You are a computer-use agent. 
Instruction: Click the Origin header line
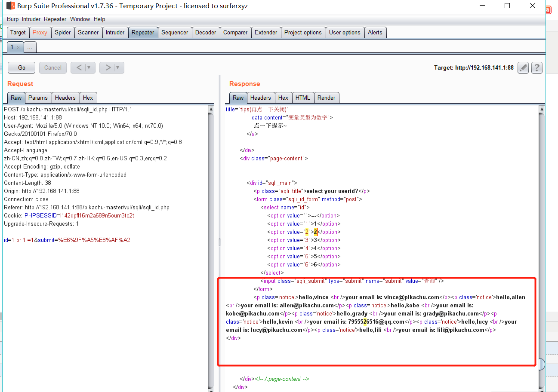tap(42, 191)
